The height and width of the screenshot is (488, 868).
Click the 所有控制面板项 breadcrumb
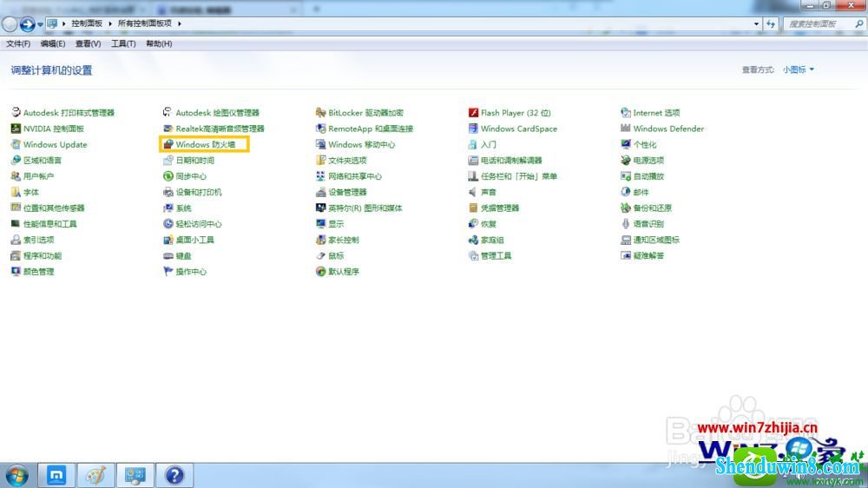(145, 23)
